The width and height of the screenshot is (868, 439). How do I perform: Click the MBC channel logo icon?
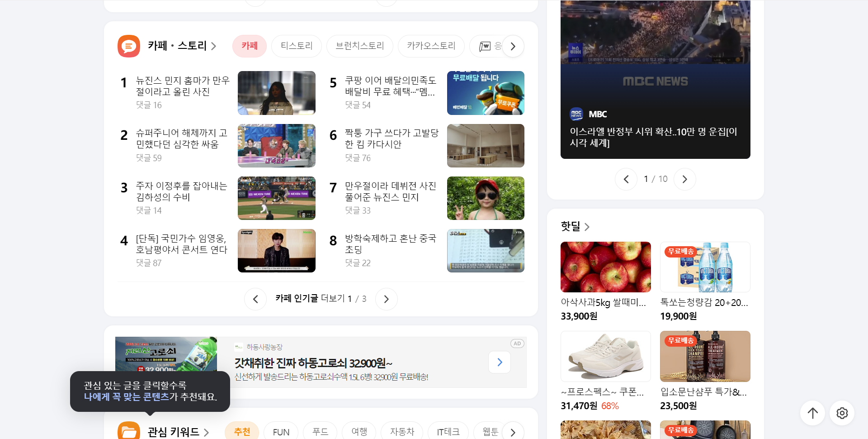pos(576,114)
